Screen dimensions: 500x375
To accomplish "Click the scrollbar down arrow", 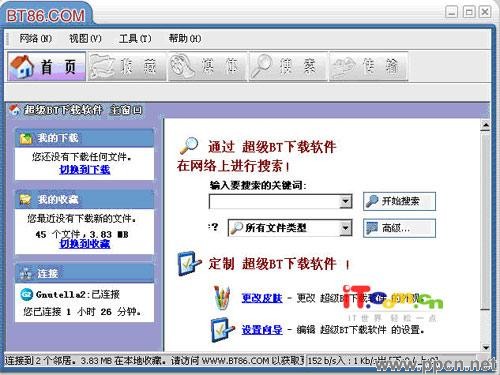I will (x=485, y=347).
